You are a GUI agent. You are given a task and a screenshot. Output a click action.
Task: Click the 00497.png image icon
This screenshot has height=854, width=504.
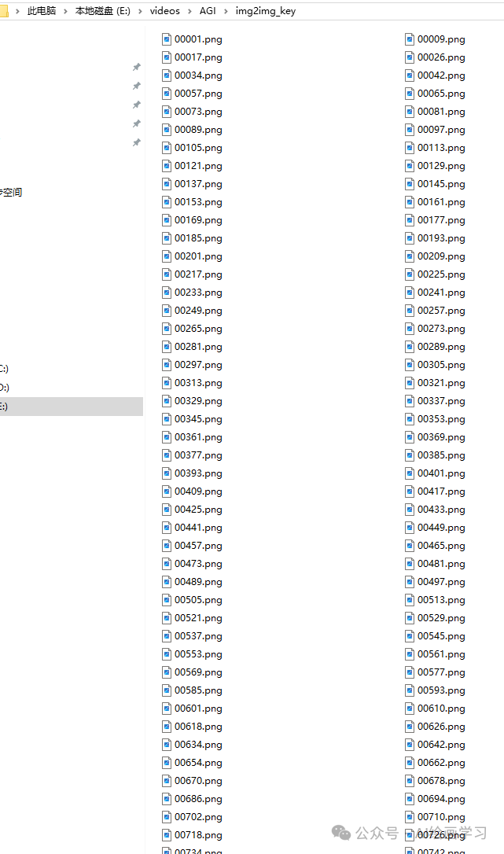(x=410, y=582)
